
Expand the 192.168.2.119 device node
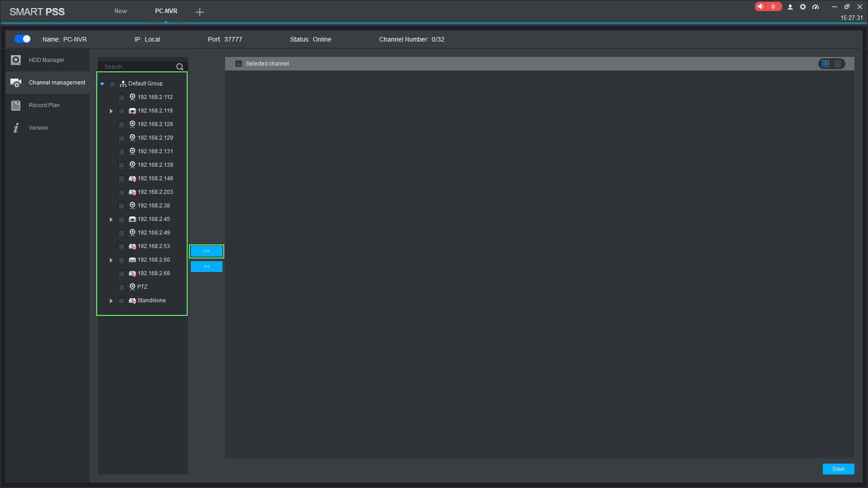(111, 111)
